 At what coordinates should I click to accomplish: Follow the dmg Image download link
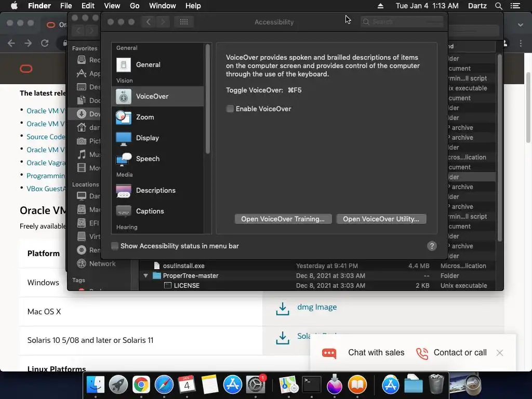317,307
